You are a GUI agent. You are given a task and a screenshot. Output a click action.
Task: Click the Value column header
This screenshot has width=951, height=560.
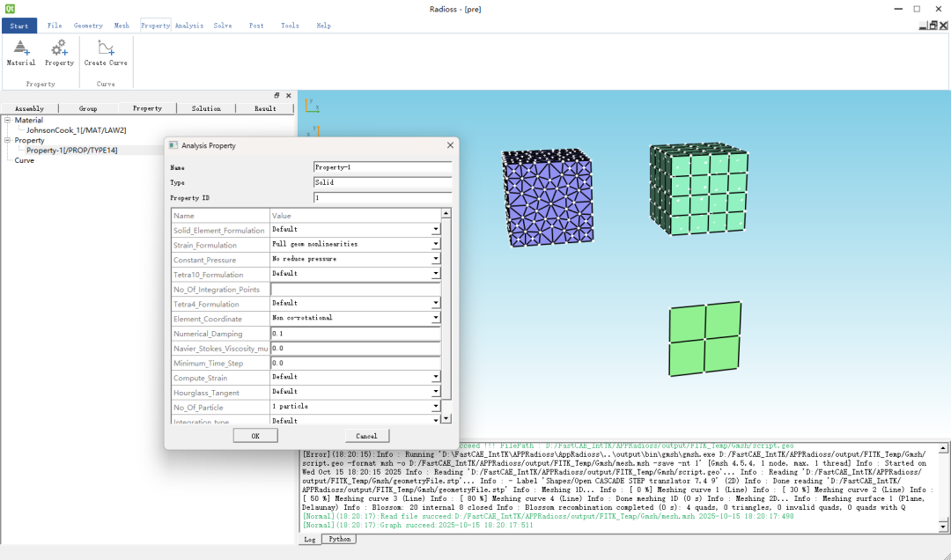point(356,216)
